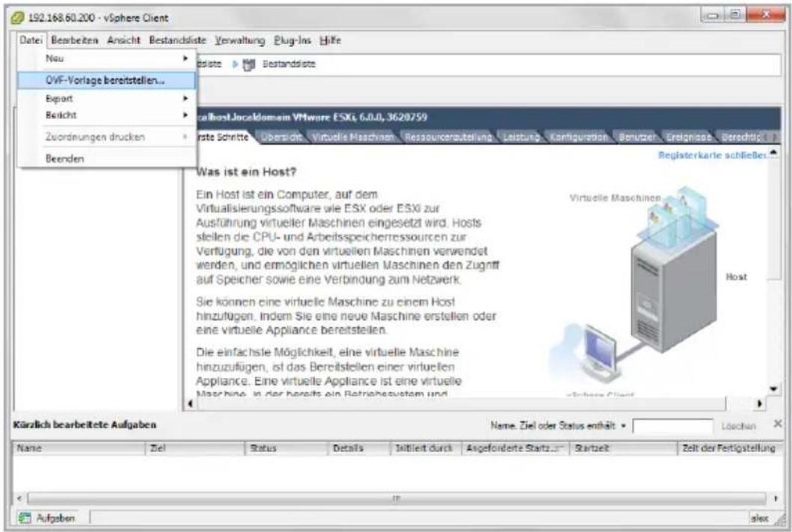The width and height of the screenshot is (792, 532).
Task: Expand the Neu submenu
Action: pos(107,58)
